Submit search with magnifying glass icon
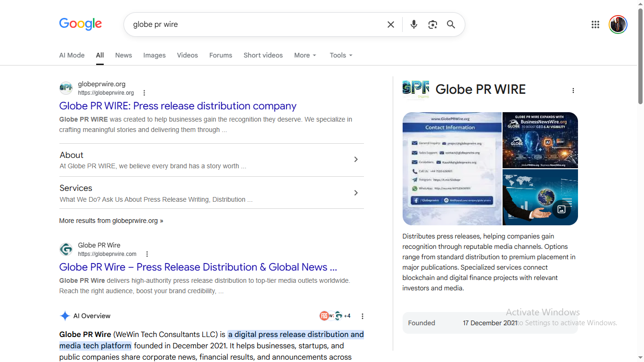 click(451, 25)
